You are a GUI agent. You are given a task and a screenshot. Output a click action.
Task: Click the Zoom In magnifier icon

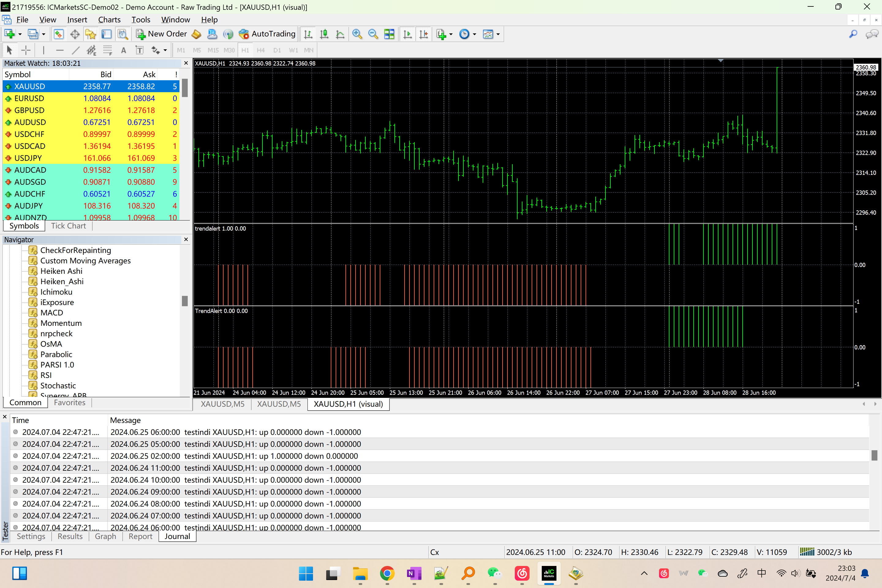[x=357, y=34]
